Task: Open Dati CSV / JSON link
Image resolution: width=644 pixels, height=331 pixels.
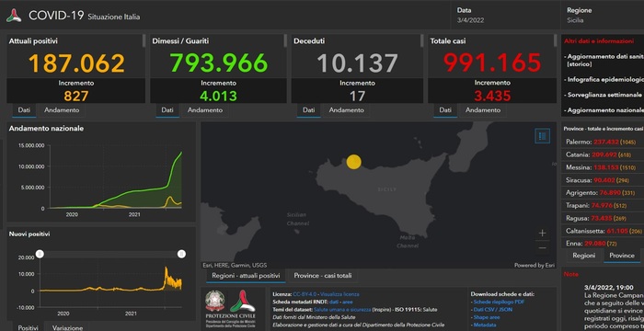Action: (493, 310)
